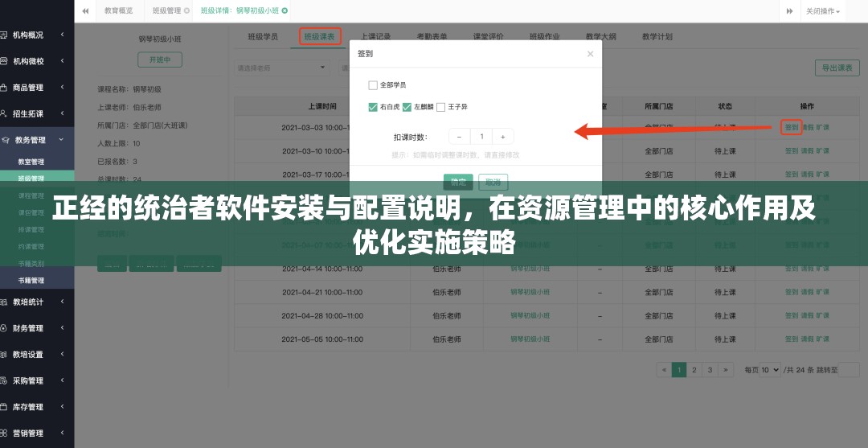The image size is (868, 448).
Task: Click the 招生拓课 person icon in the sidebar
Action: coord(2,113)
